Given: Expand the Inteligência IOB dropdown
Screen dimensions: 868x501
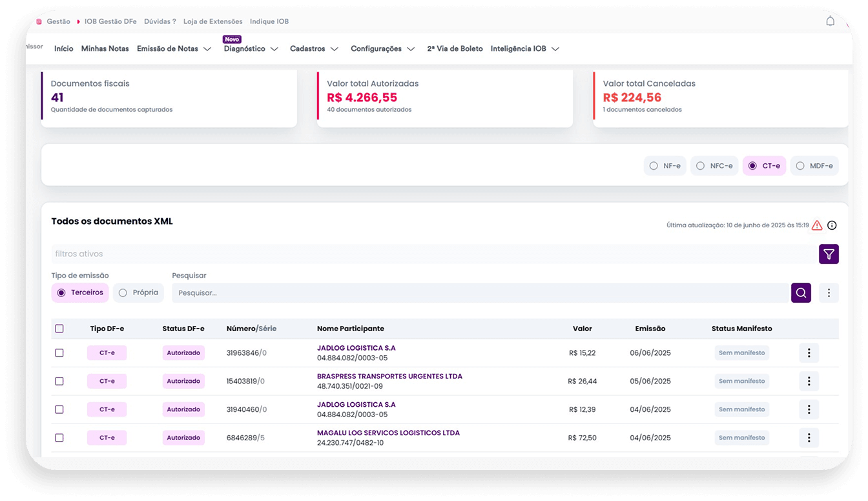Looking at the screenshot, I should coord(524,49).
